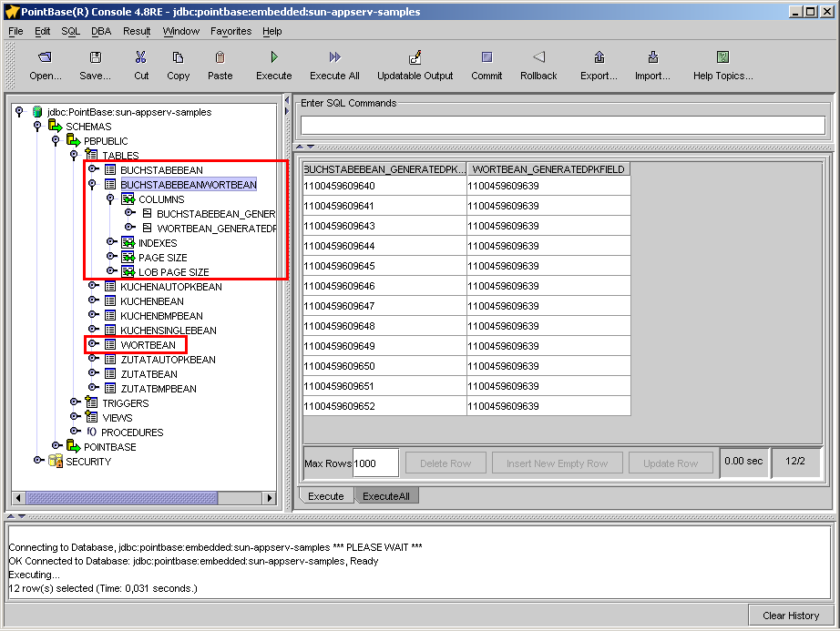Collapse the BUCHSTABEBEANWORTBEAN table node
Image resolution: width=840 pixels, height=631 pixels.
tap(92, 184)
